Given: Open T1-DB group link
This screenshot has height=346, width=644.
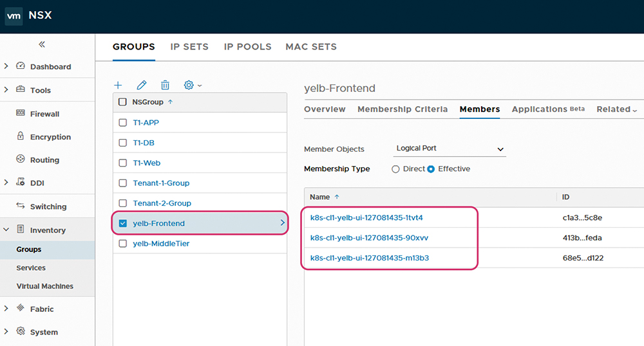Looking at the screenshot, I should coord(144,143).
